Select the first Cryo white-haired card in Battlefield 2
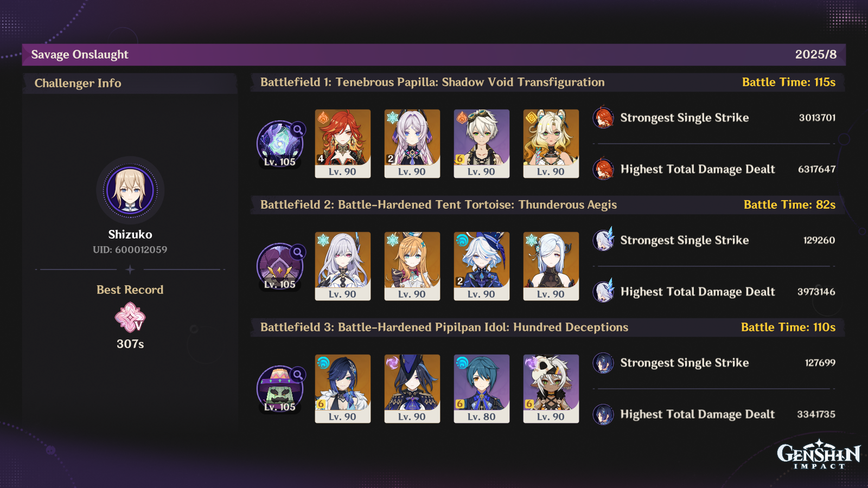868x488 pixels. tap(343, 266)
